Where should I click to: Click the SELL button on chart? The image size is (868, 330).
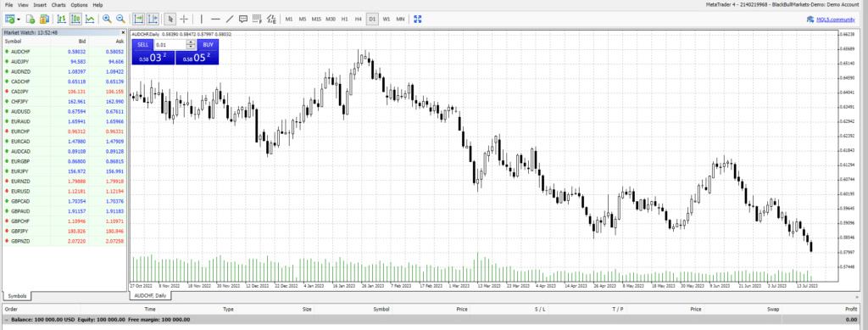pos(142,44)
